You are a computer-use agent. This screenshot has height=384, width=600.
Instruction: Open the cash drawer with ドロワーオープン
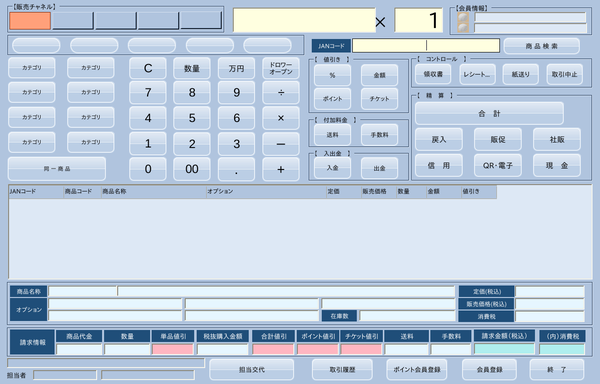click(x=281, y=68)
